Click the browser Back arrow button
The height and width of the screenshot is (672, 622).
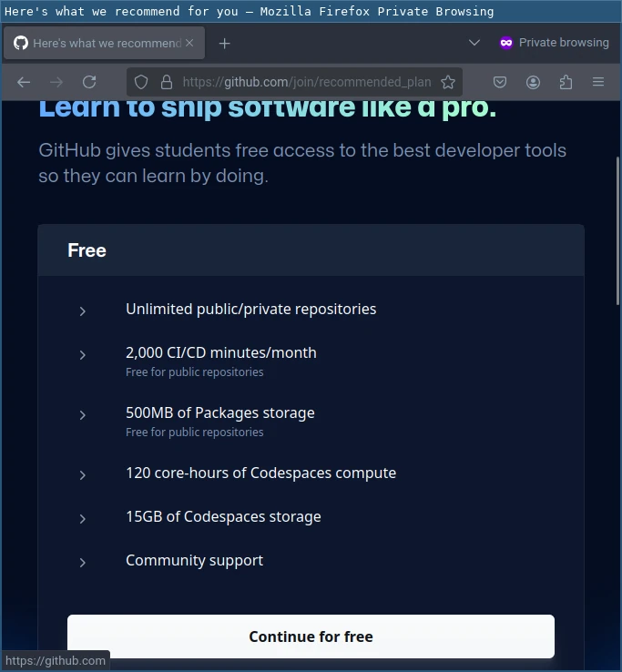[24, 82]
